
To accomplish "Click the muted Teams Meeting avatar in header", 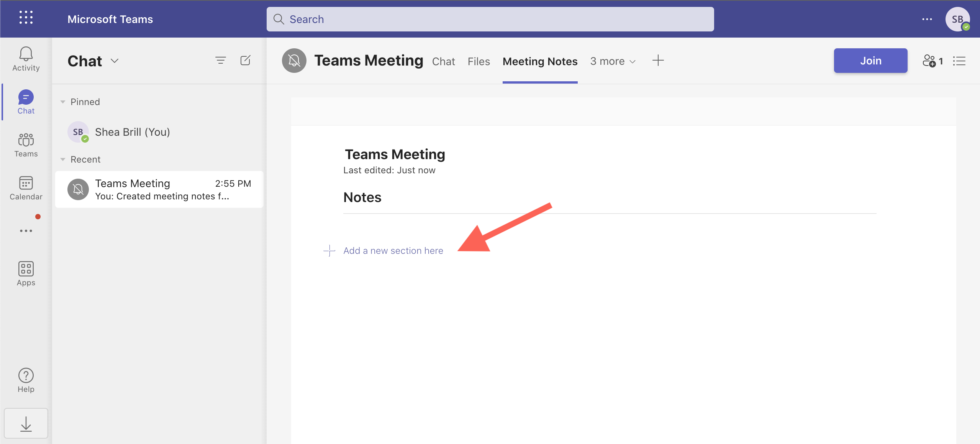I will (x=294, y=60).
